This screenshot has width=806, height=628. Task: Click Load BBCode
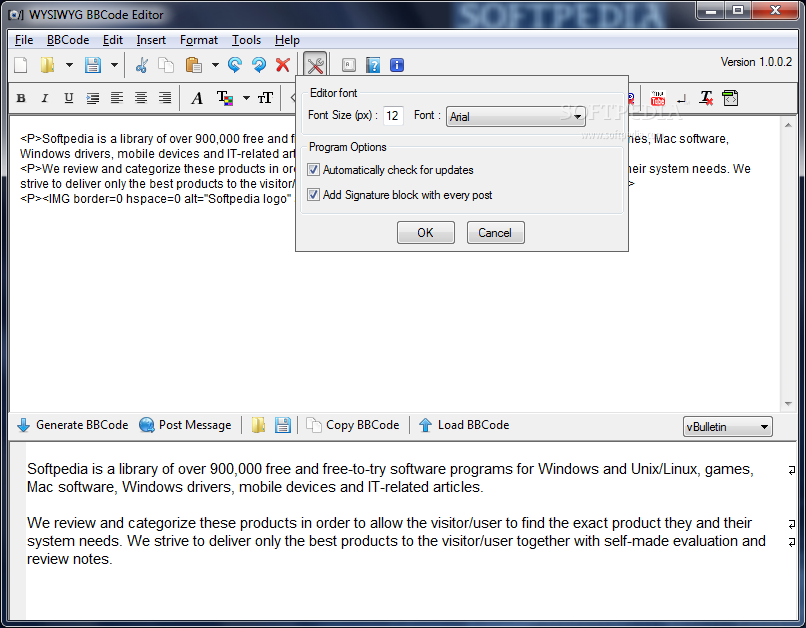[464, 425]
